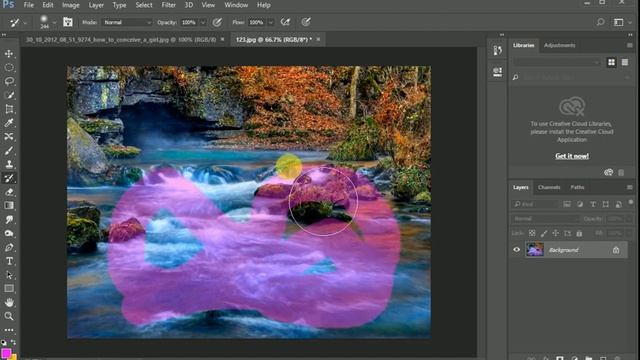Select the Path Selection tool
The image size is (640, 360).
point(9,275)
